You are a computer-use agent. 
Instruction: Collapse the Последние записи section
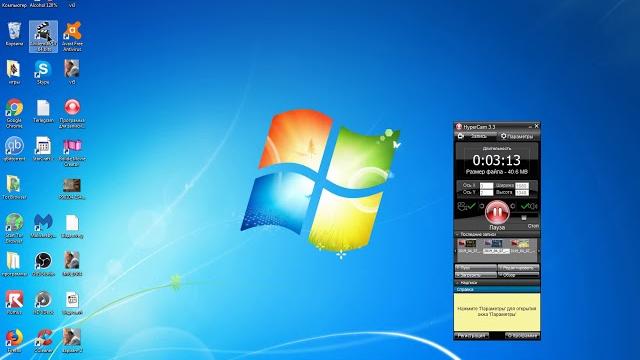pos(497,235)
